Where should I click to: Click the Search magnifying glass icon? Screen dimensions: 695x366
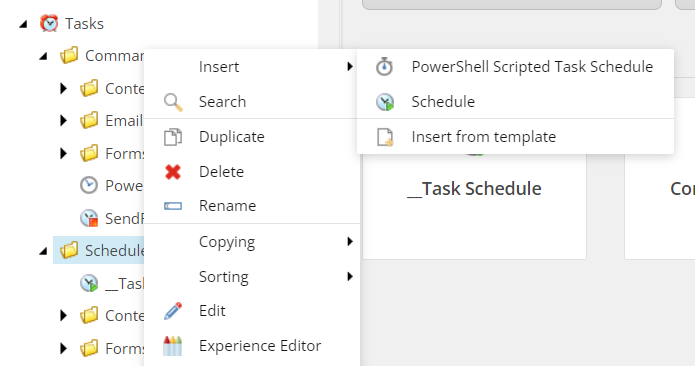click(x=173, y=102)
